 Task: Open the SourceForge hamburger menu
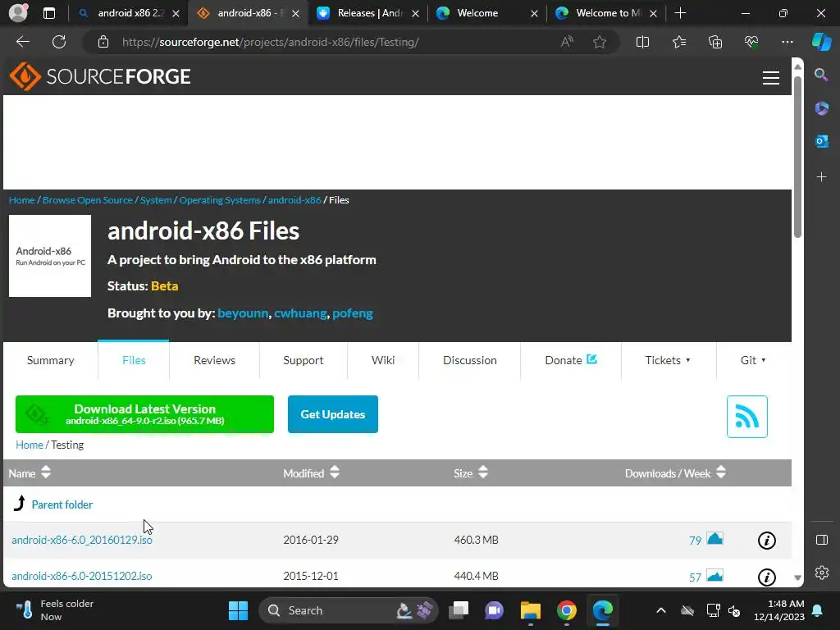coord(771,78)
